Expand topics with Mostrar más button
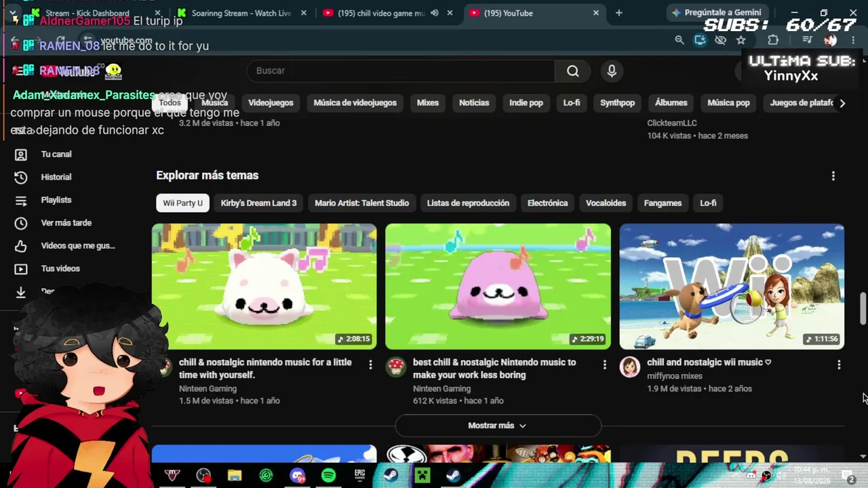This screenshot has width=868, height=488. (x=498, y=426)
